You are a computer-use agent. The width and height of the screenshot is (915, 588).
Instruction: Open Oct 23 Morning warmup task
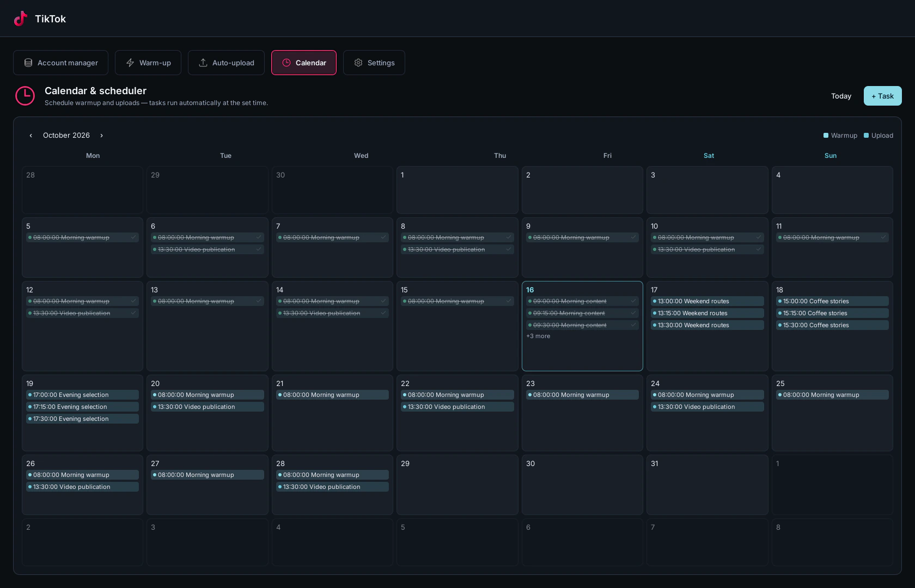(582, 395)
